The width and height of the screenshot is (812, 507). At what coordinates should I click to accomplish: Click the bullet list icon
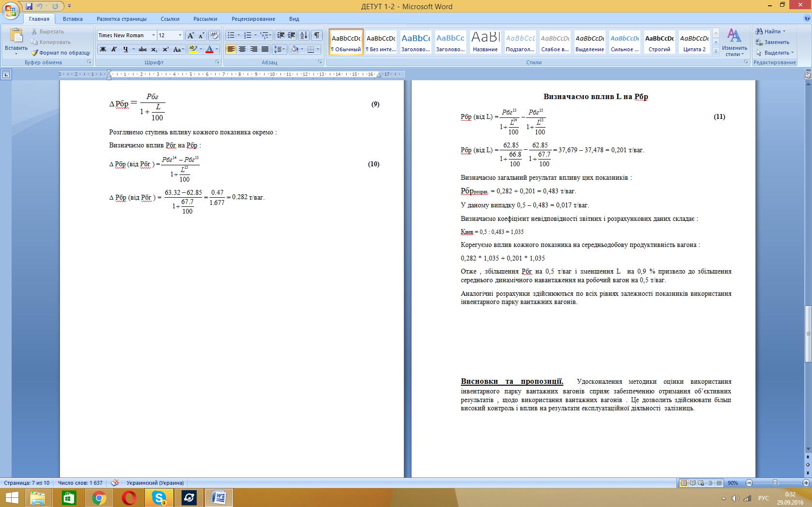[231, 35]
